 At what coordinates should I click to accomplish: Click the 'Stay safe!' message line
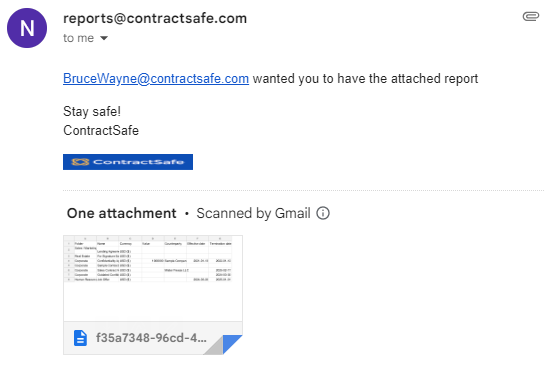point(92,112)
